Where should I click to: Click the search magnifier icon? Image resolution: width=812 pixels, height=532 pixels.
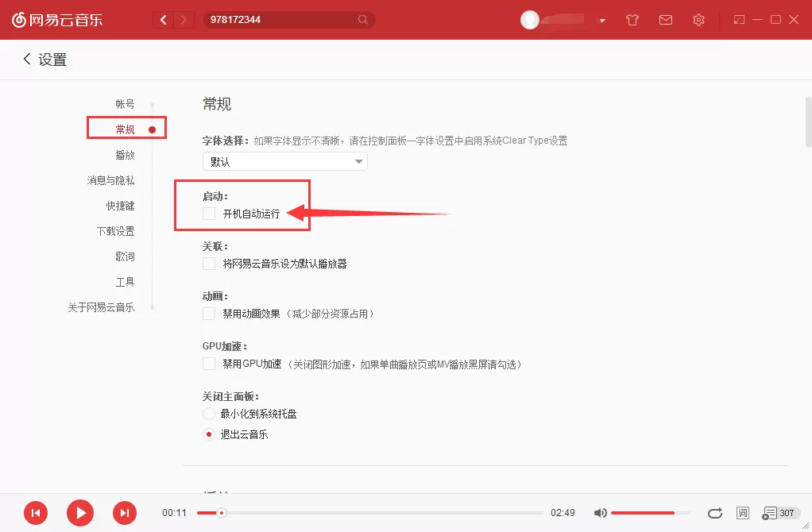point(363,20)
